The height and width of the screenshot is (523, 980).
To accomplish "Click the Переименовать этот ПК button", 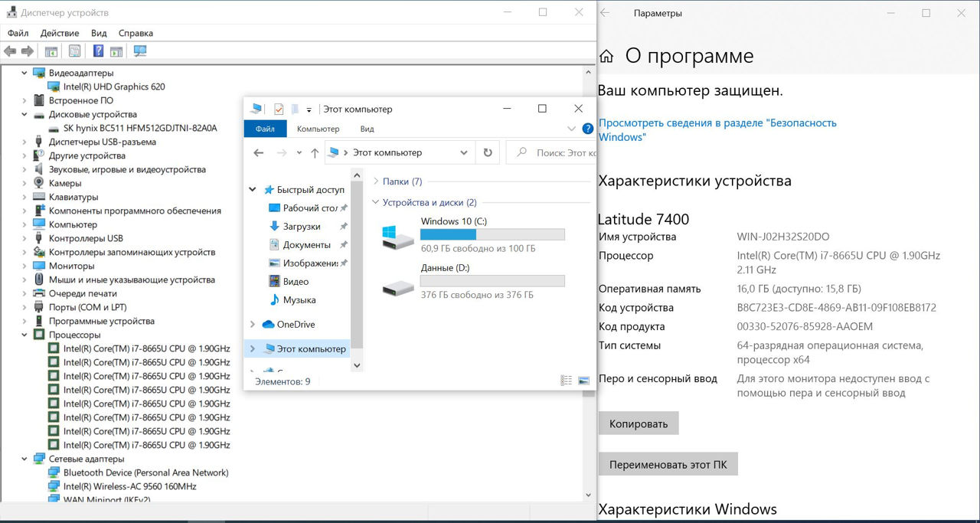I will (668, 464).
